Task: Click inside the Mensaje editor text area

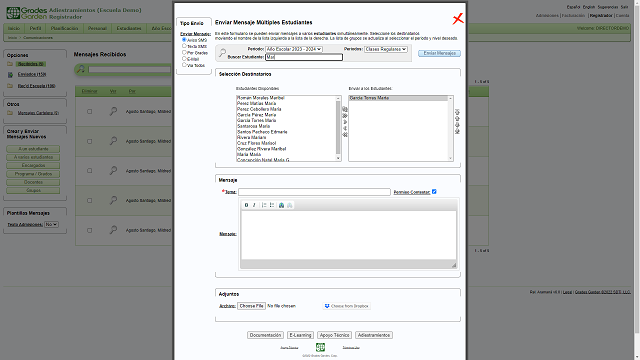Action: 349,235
